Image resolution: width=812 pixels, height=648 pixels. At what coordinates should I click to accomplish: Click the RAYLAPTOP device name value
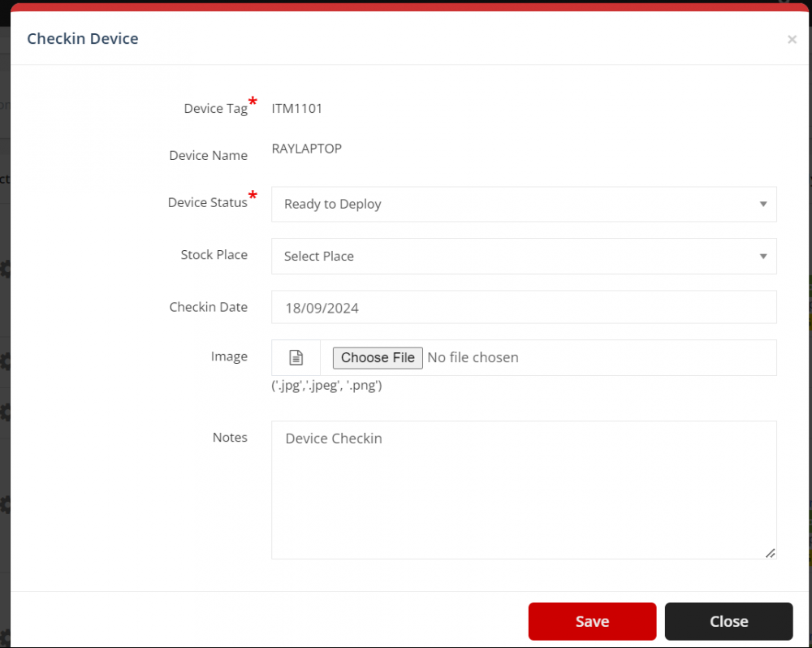point(306,149)
